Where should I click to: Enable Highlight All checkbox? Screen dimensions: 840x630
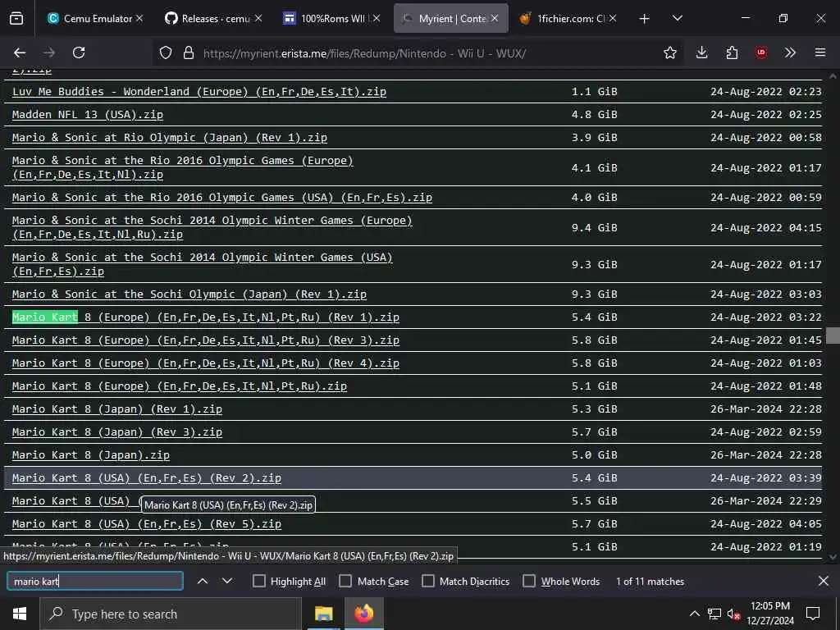point(258,582)
